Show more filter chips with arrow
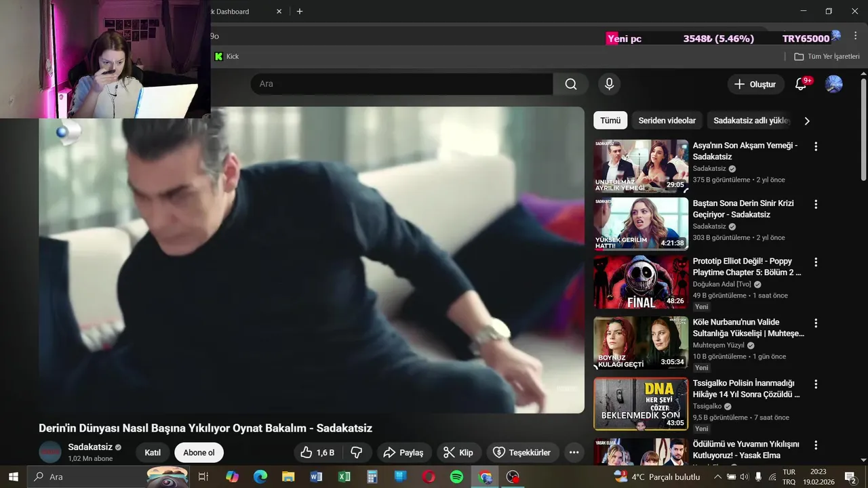The height and width of the screenshot is (488, 868). pyautogui.click(x=807, y=121)
